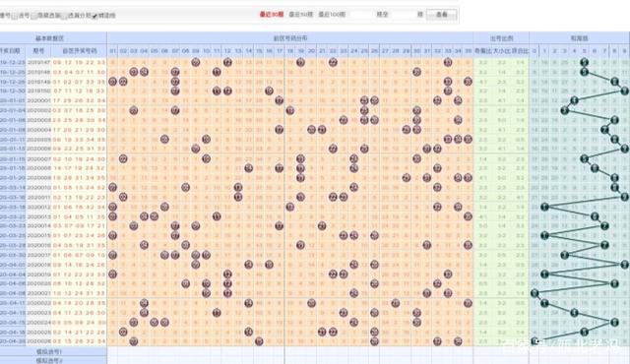Select the red 最近30期 link
630x364 pixels.
coord(272,15)
